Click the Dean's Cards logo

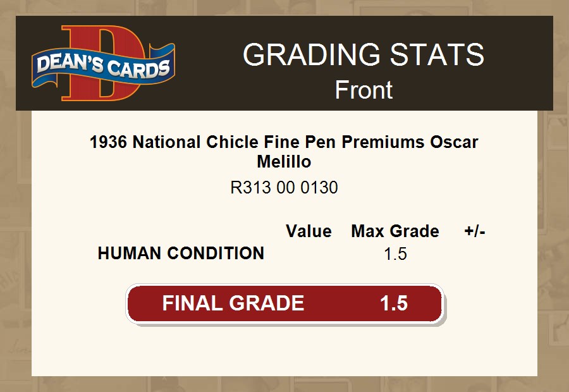104,64
